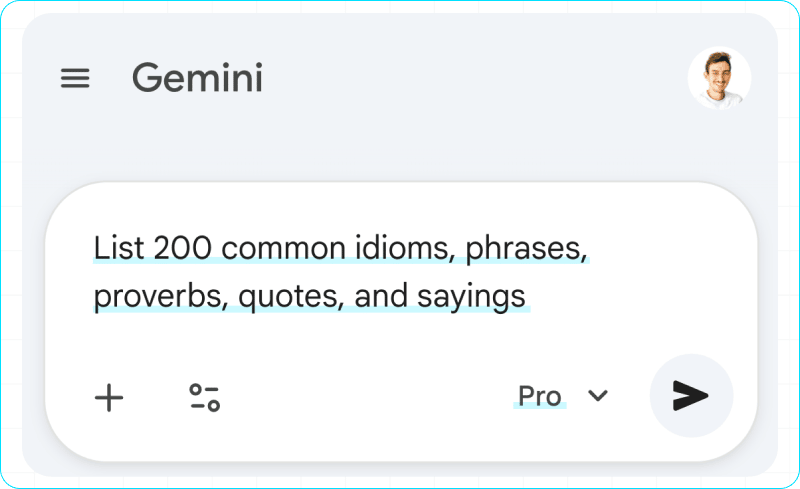Image resolution: width=800 pixels, height=489 pixels.
Task: Place cursor on the word "common"
Action: click(x=292, y=247)
